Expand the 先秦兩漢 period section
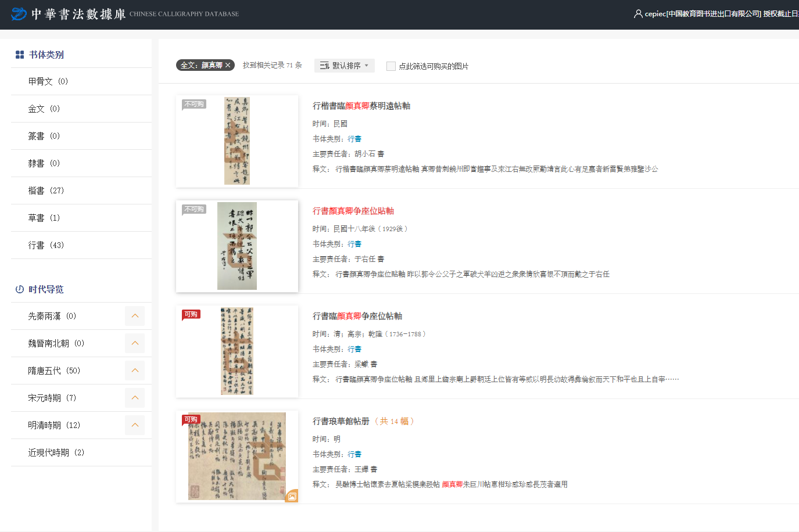The width and height of the screenshot is (799, 532). click(135, 316)
